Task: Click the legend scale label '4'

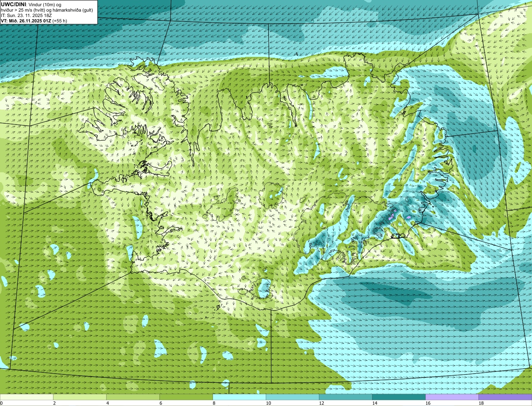Action: pos(108,403)
